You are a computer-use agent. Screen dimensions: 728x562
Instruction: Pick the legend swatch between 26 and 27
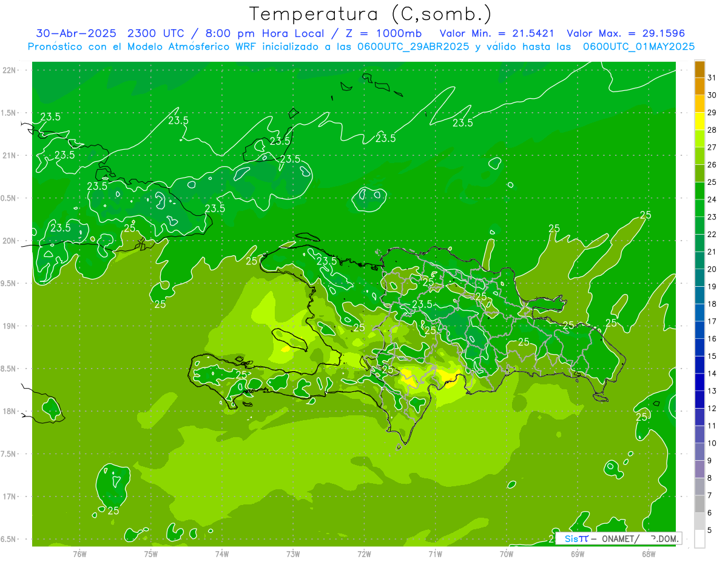pos(699,156)
